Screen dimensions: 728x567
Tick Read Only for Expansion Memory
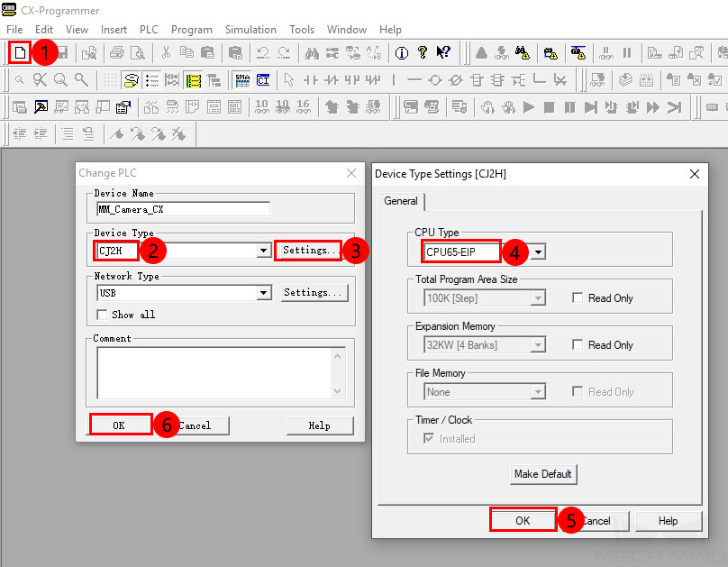coord(578,345)
